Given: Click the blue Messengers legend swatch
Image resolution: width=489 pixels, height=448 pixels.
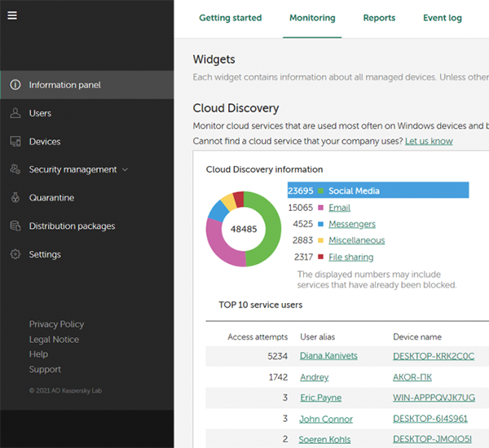Looking at the screenshot, I should pos(320,224).
